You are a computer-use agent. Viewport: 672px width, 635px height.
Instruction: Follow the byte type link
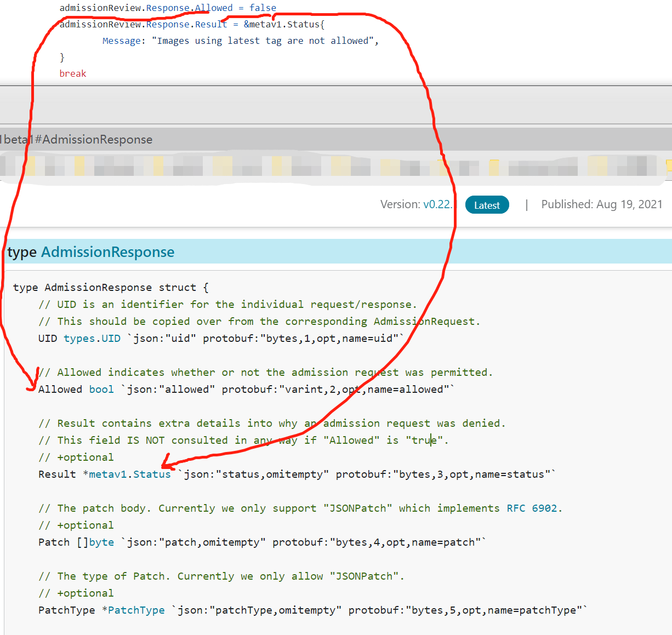click(x=102, y=542)
